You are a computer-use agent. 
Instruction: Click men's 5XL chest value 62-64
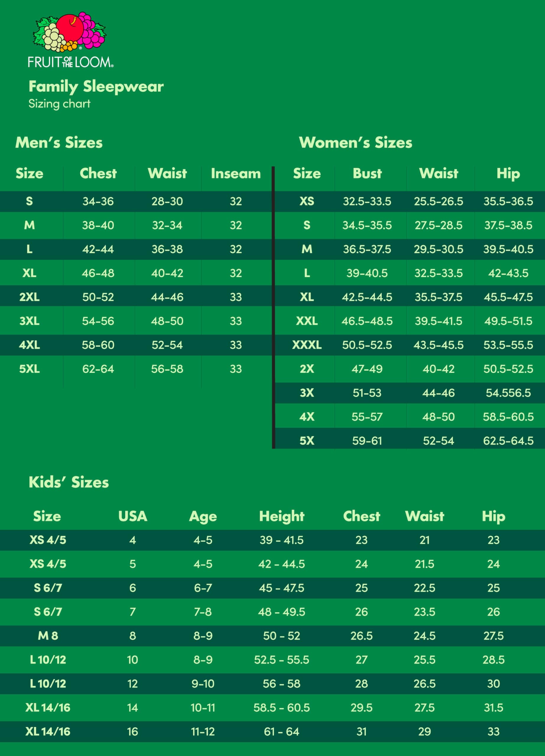(x=98, y=369)
